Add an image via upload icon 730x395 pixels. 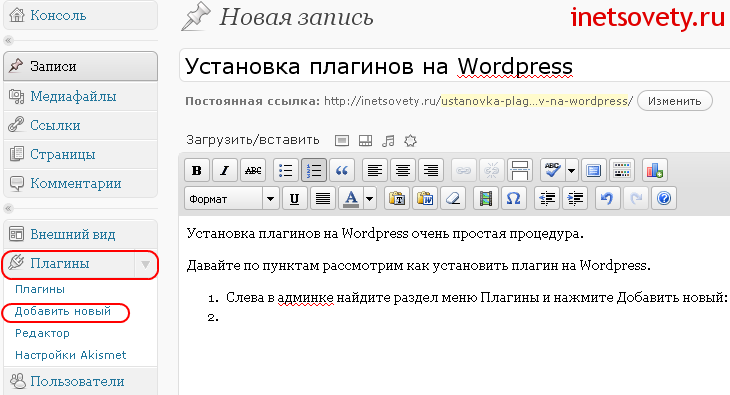342,140
